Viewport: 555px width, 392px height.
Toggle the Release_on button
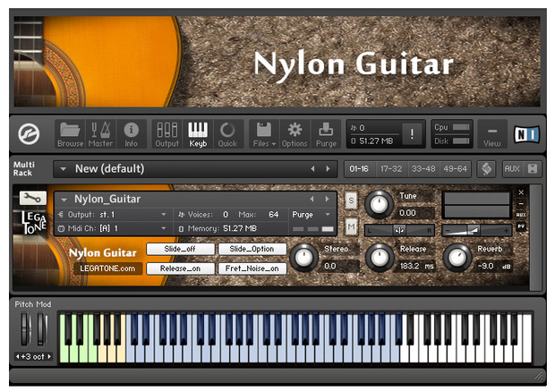click(180, 268)
